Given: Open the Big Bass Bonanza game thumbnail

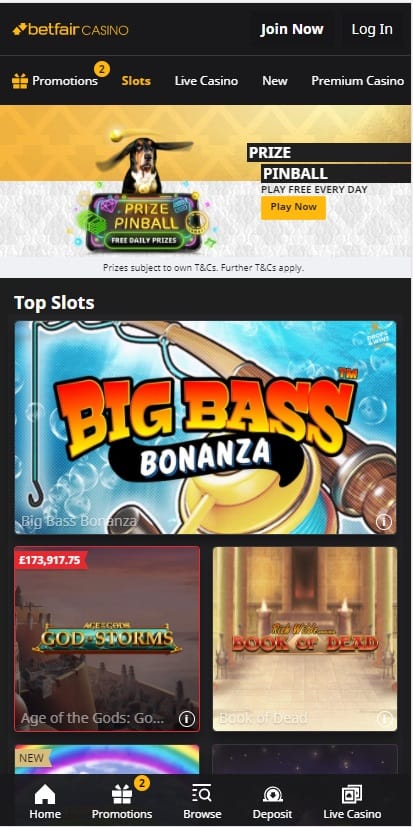Looking at the screenshot, I should tap(206, 428).
